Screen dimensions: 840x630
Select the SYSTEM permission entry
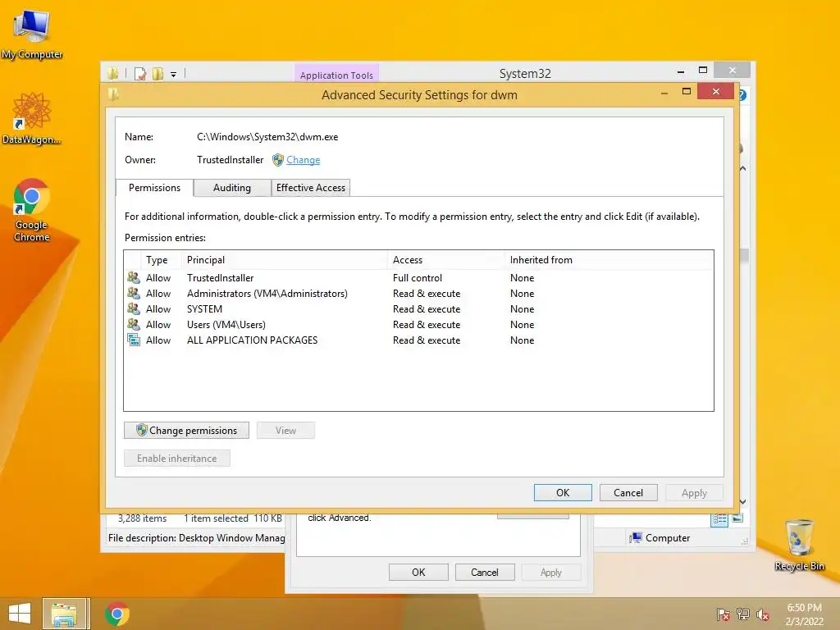point(418,308)
